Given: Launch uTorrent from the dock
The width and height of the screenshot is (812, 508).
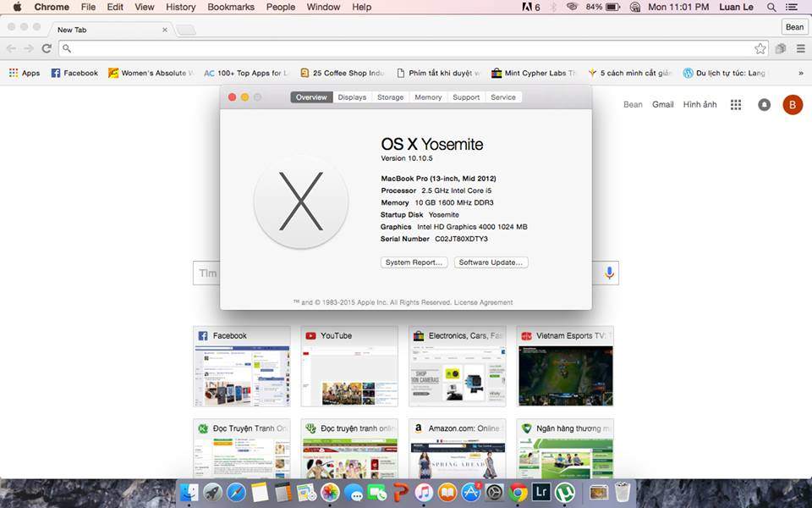Looking at the screenshot, I should 565,492.
